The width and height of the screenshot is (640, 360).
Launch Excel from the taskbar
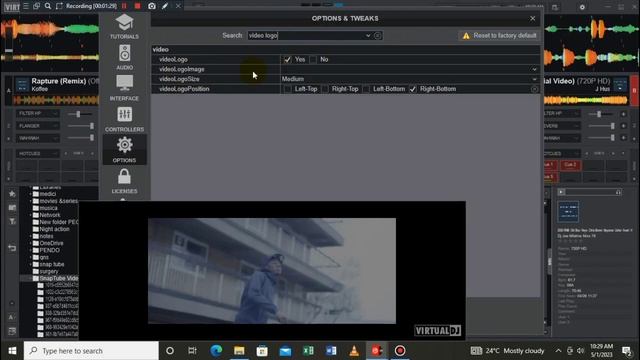[x=308, y=351]
